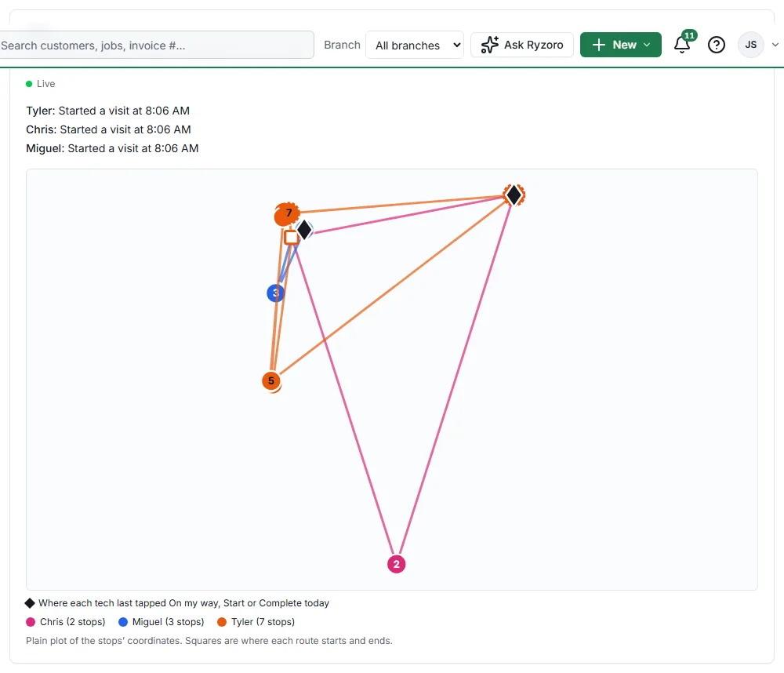Click the black diamond beside stop 7
The height and width of the screenshot is (673, 784).
click(304, 230)
